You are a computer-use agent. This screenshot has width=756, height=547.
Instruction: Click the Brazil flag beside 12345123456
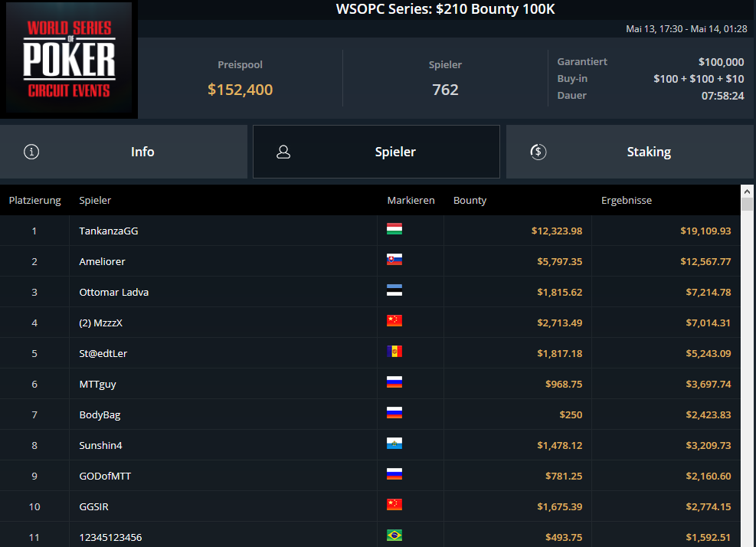[394, 535]
